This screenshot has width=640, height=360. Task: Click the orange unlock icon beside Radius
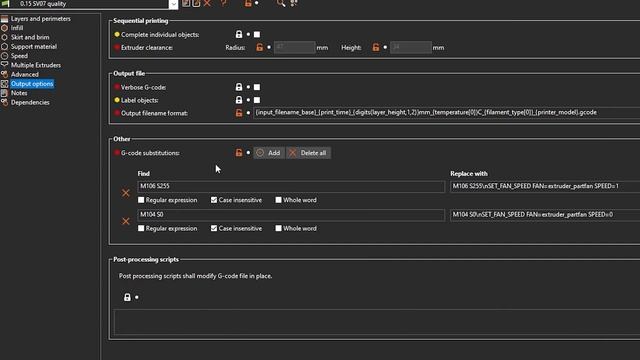coord(260,47)
